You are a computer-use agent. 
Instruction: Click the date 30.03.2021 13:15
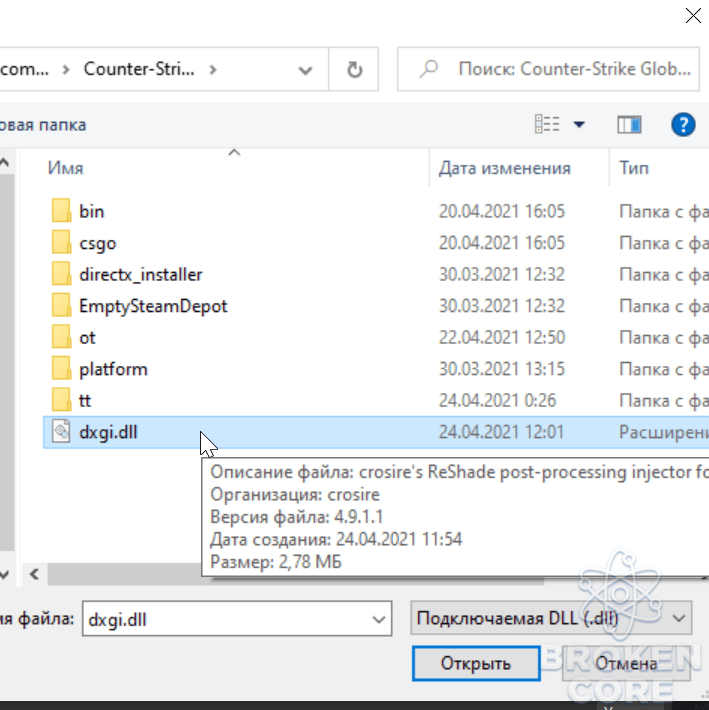tap(502, 369)
